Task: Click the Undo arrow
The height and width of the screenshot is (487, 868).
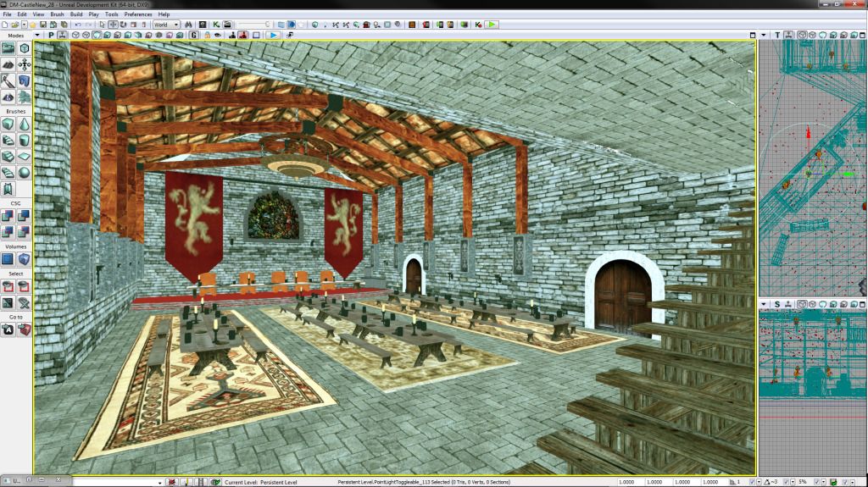Action: click(78, 25)
